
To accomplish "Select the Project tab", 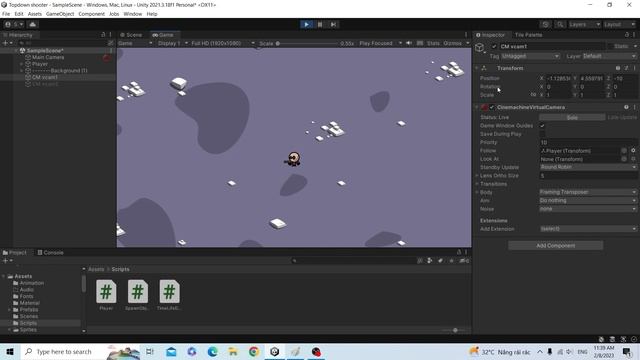I will [14, 253].
